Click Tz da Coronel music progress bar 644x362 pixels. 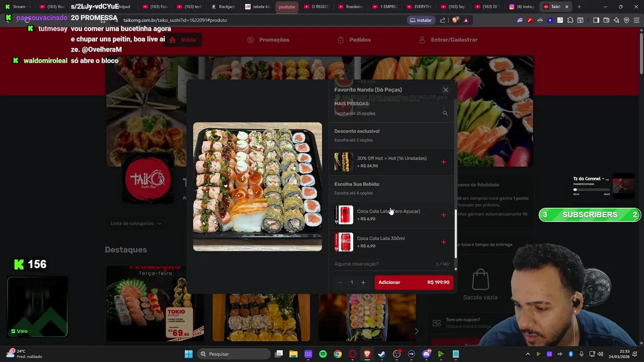tap(591, 190)
